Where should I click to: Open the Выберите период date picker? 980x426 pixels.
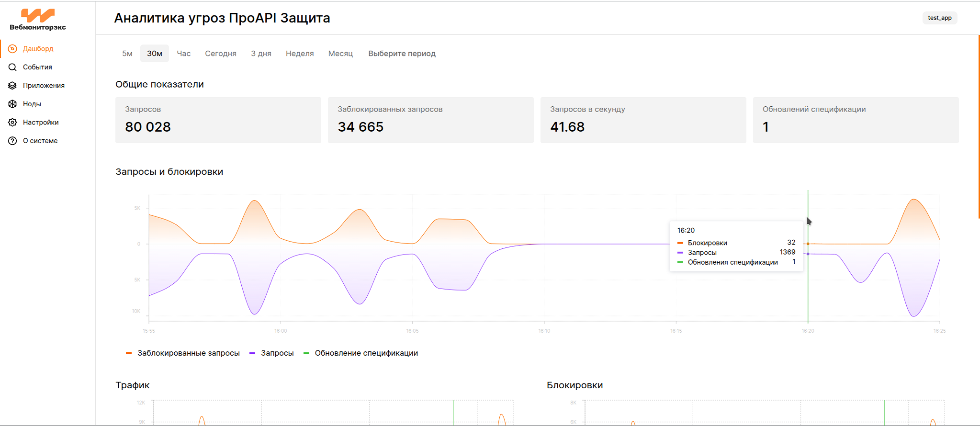pos(402,54)
